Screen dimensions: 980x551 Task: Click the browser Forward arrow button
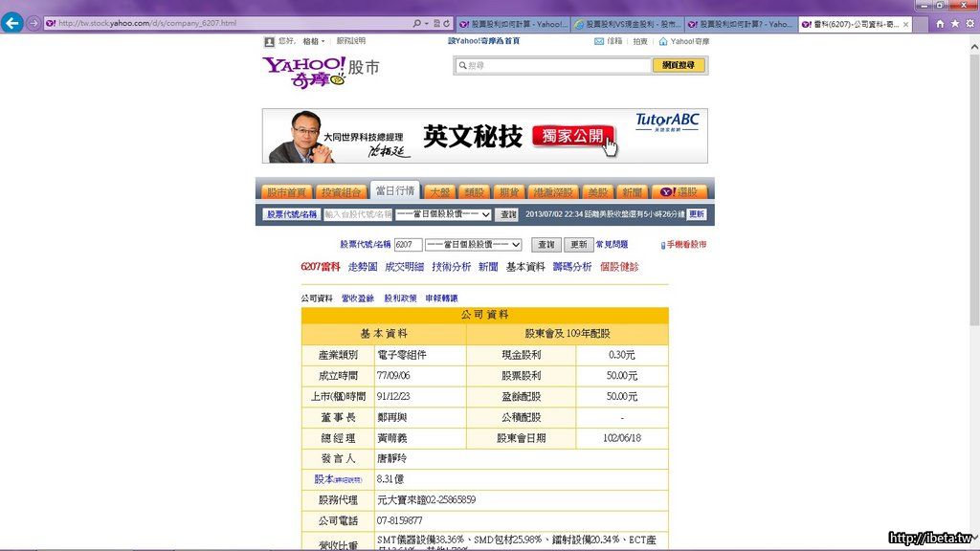point(34,23)
